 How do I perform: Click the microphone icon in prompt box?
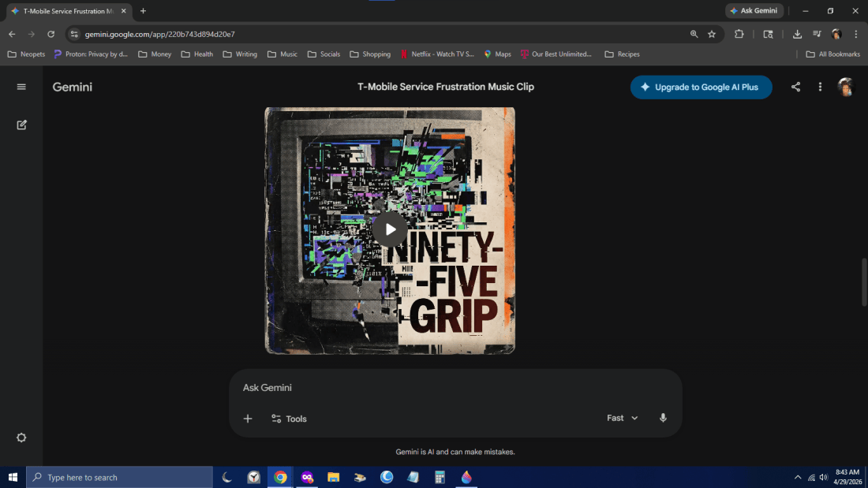pos(663,418)
